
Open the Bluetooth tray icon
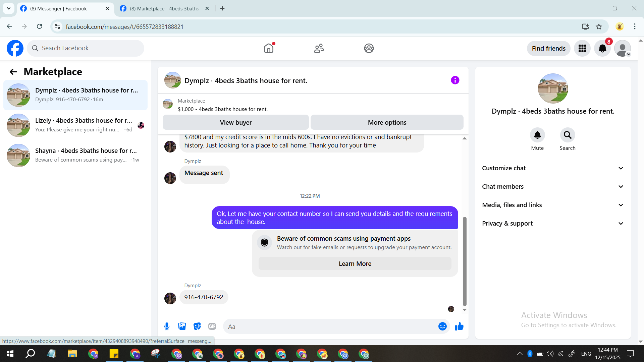click(530, 354)
